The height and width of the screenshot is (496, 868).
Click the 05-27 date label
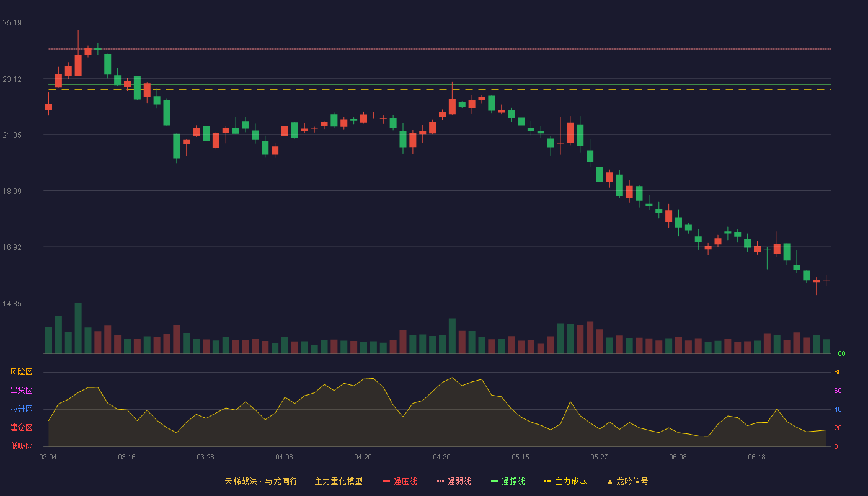click(x=599, y=457)
